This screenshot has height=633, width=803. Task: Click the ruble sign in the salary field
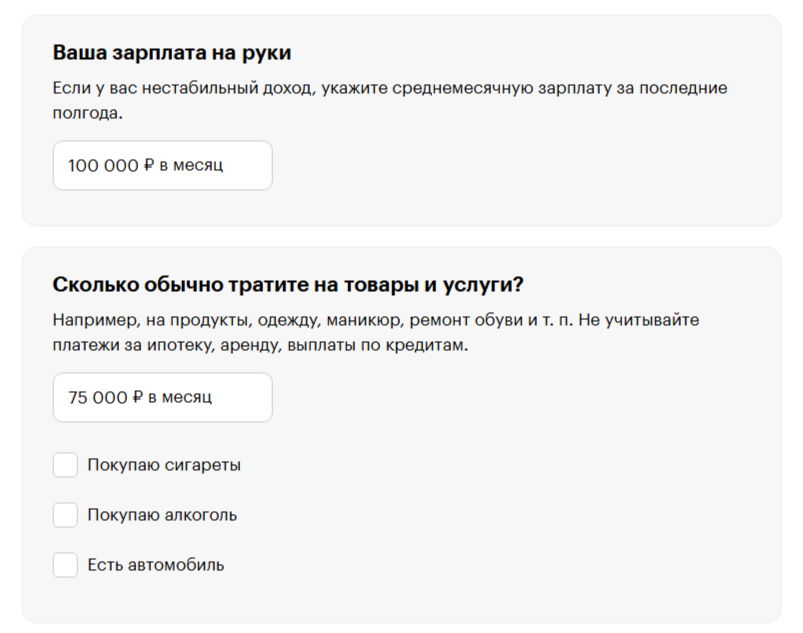pos(149,166)
